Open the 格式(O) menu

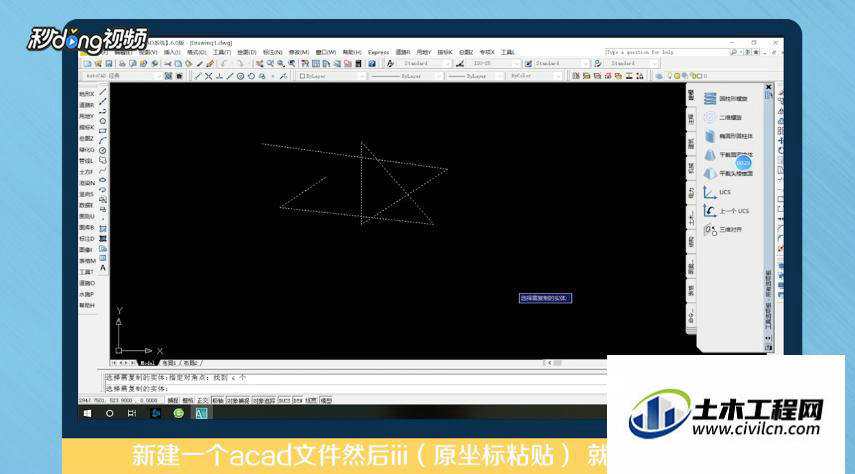point(196,52)
